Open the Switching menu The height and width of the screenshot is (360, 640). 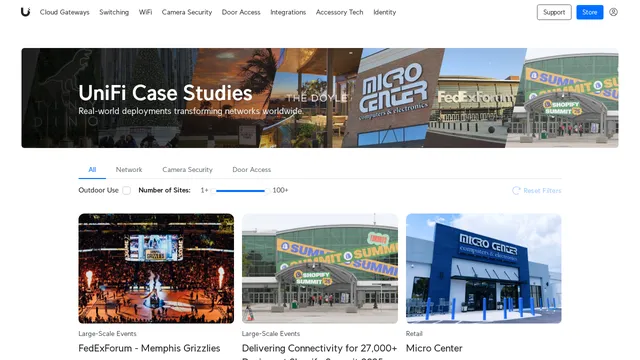pyautogui.click(x=114, y=12)
